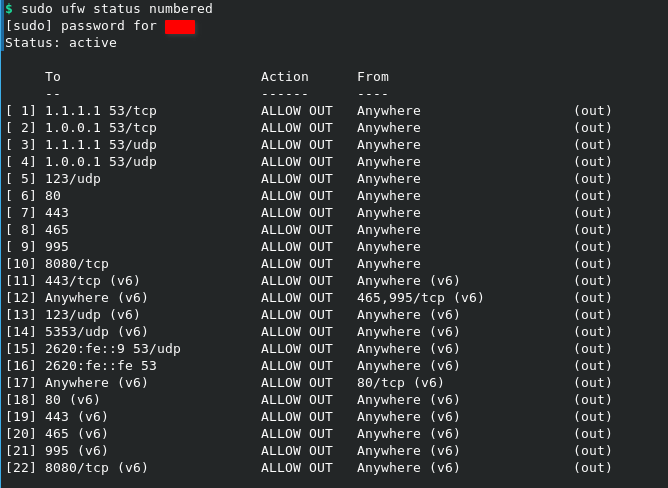Click the red redacted username block
The height and width of the screenshot is (488, 668).
pos(180,26)
